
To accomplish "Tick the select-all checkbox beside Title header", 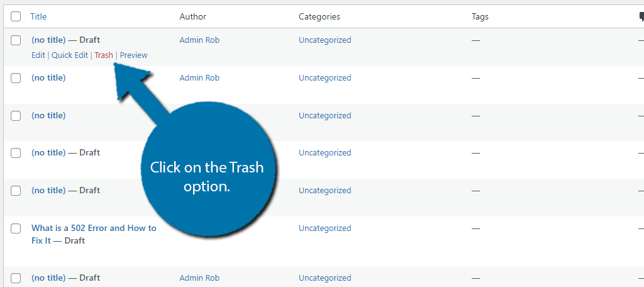I will pos(16,16).
